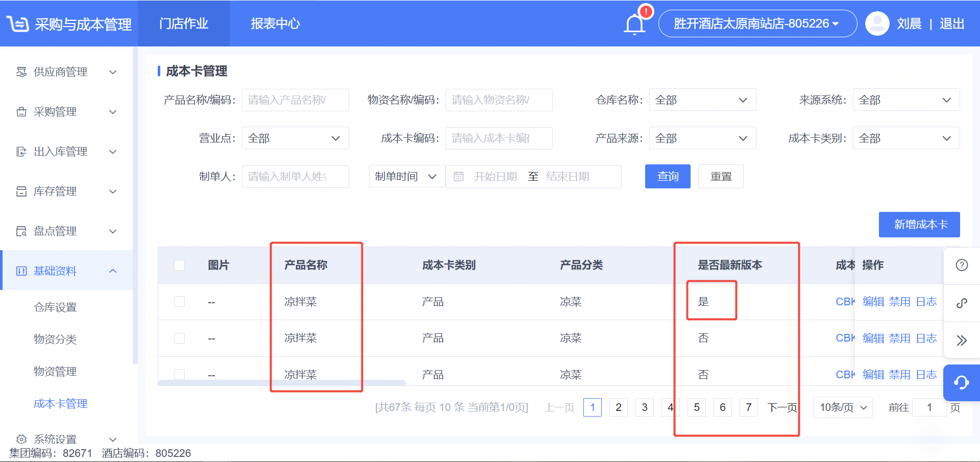
Task: Open the 制单时间 dropdown
Action: [407, 177]
